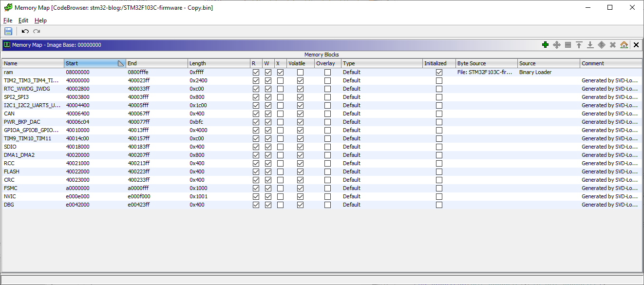Toggle the Volatile checkbox for ram row
This screenshot has width=644, height=285.
[300, 72]
